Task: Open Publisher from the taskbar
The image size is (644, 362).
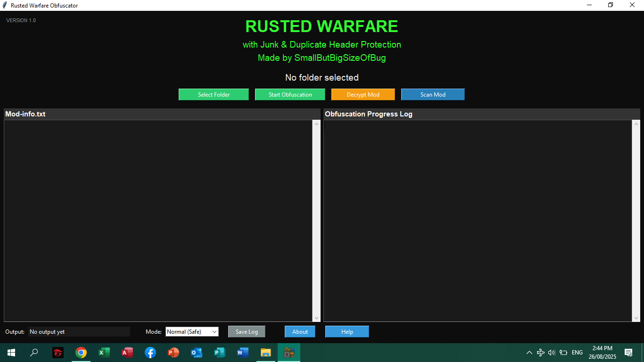Action: click(220, 352)
